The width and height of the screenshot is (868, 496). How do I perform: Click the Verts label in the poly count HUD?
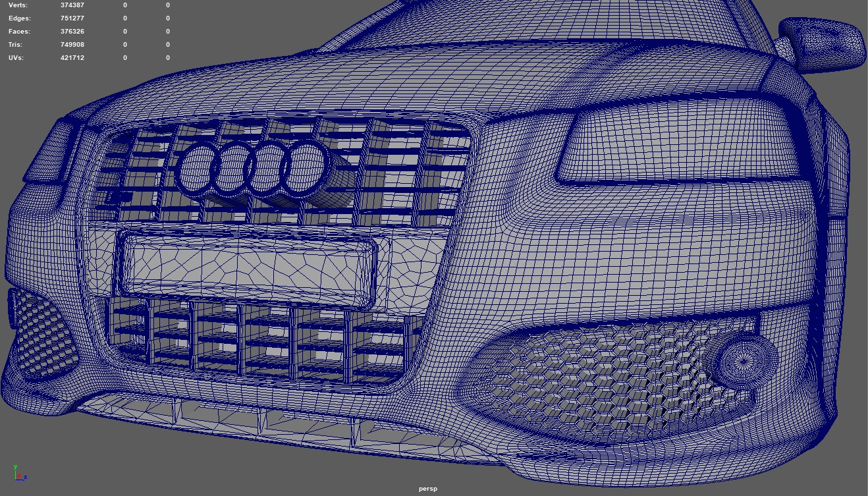[18, 5]
